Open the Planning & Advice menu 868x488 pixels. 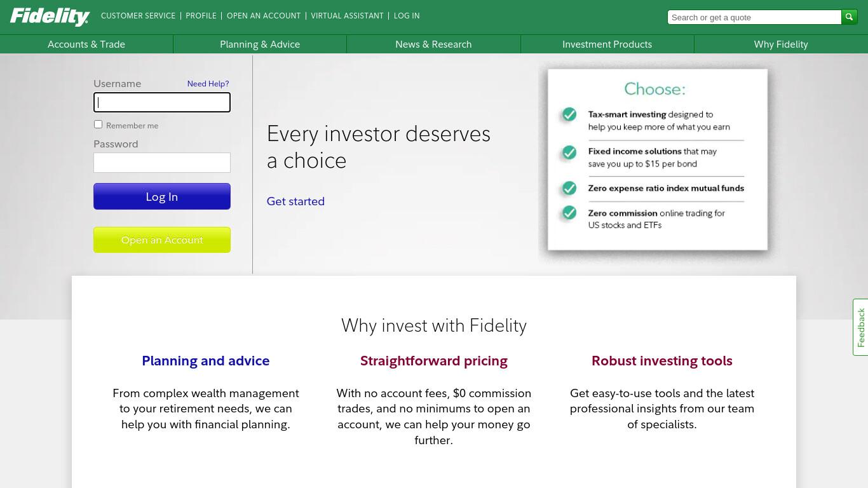(x=260, y=44)
